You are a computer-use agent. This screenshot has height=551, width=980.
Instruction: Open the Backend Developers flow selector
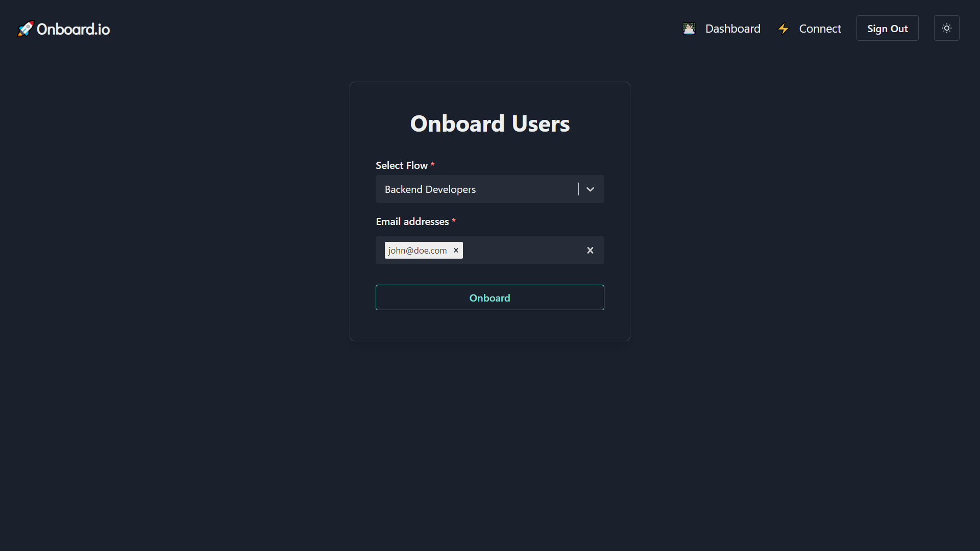pyautogui.click(x=475, y=189)
